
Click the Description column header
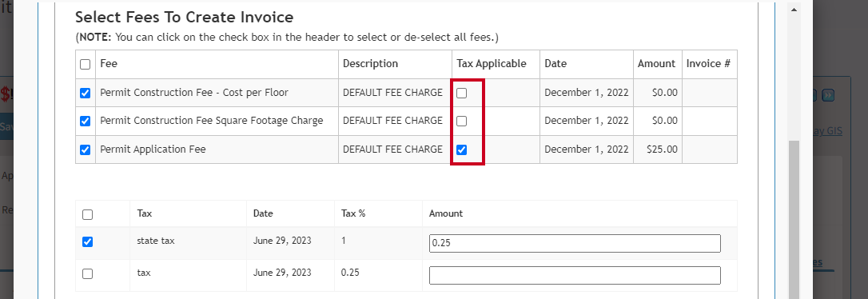pos(370,64)
